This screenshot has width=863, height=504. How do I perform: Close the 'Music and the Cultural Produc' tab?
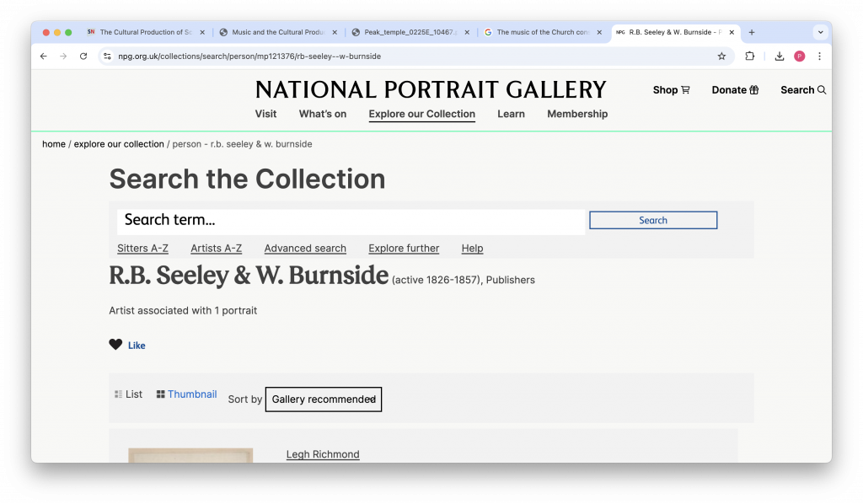pos(335,33)
